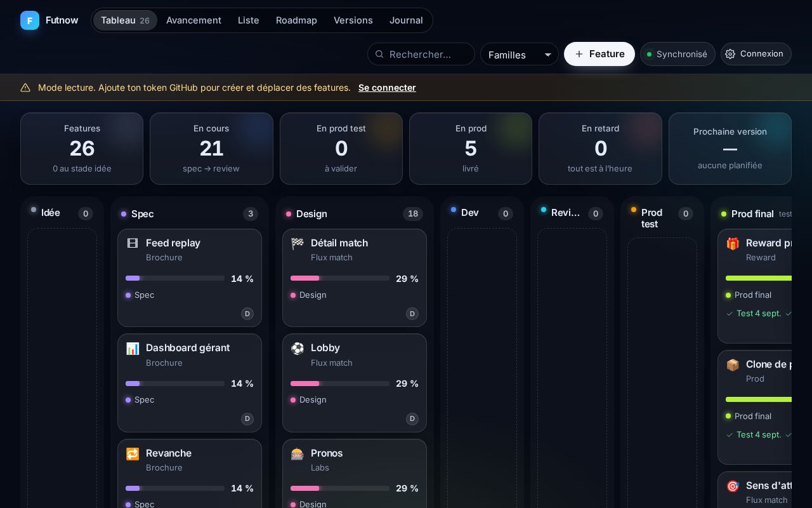
Task: Click the Futnow logo icon
Action: (30, 20)
